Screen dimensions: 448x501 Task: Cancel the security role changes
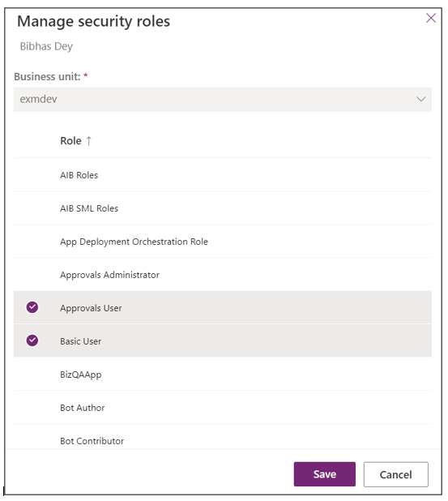(395, 474)
